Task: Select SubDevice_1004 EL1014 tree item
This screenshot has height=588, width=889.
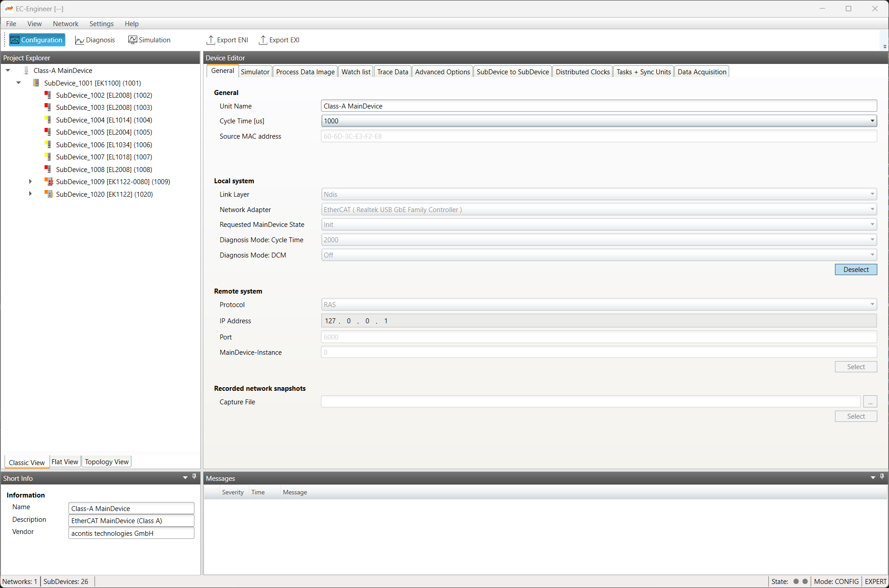Action: pyautogui.click(x=104, y=120)
